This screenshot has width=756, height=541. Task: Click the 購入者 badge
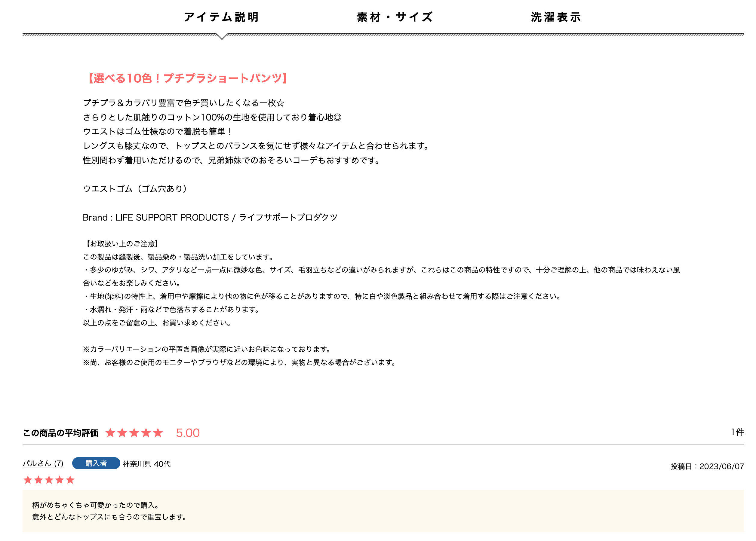coord(96,463)
